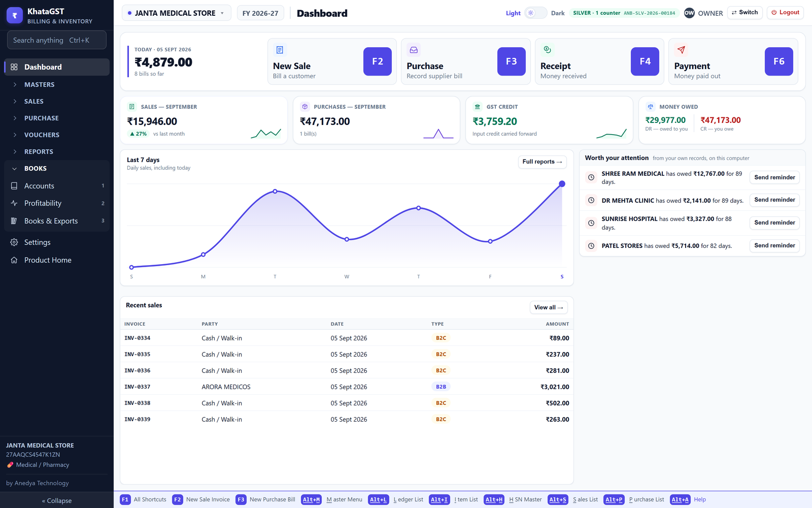Select the Wednesday data point on the chart
This screenshot has width=812, height=508.
[x=347, y=239]
